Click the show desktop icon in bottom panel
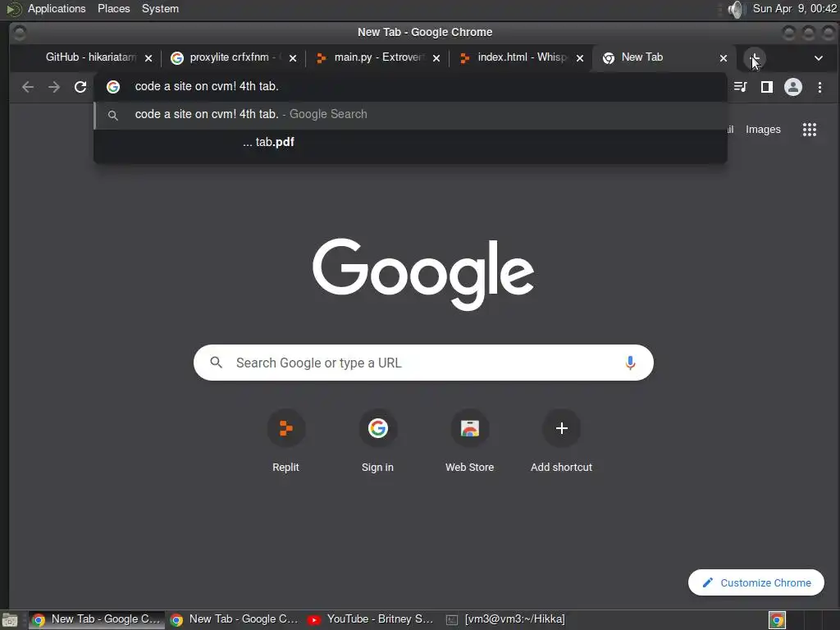 10,620
